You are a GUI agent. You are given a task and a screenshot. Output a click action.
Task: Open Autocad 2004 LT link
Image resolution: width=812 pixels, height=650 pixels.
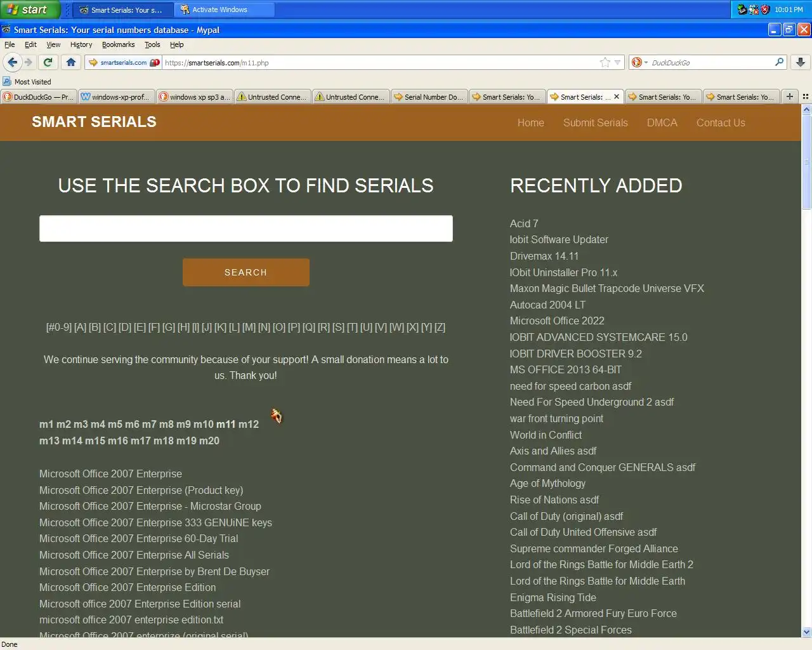pyautogui.click(x=547, y=305)
